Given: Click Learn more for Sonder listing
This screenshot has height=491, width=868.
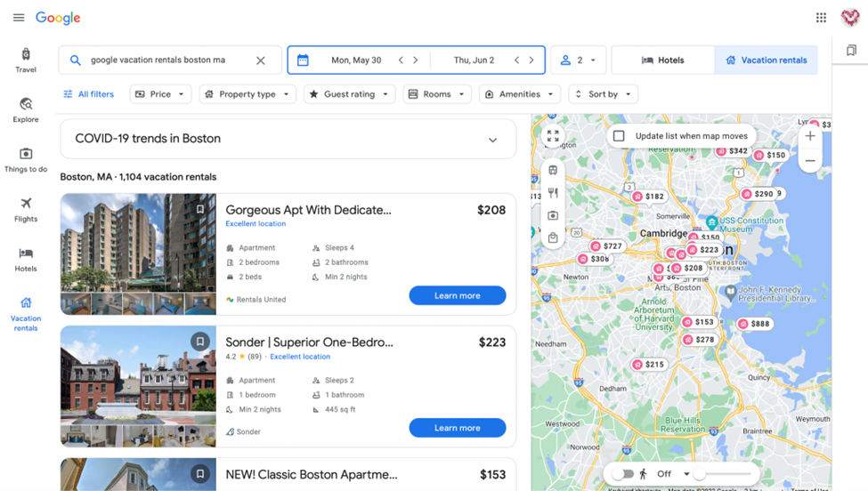Looking at the screenshot, I should click(x=458, y=428).
